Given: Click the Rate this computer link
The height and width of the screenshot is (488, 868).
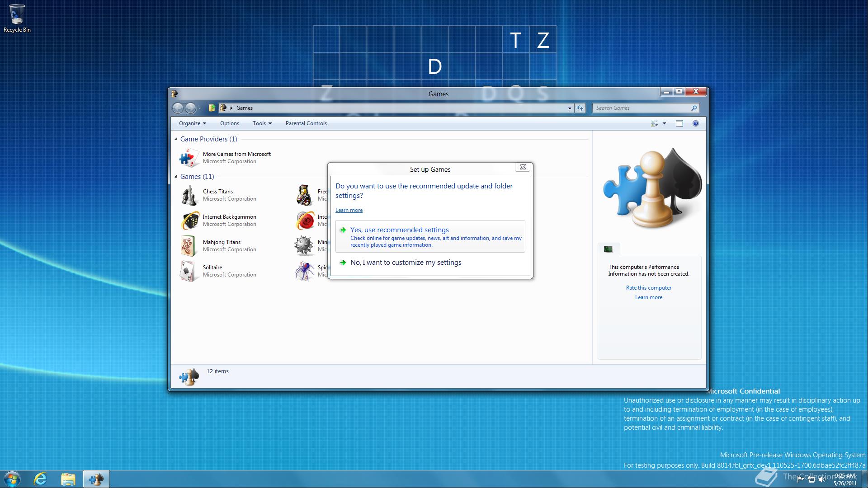Looking at the screenshot, I should pyautogui.click(x=649, y=288).
